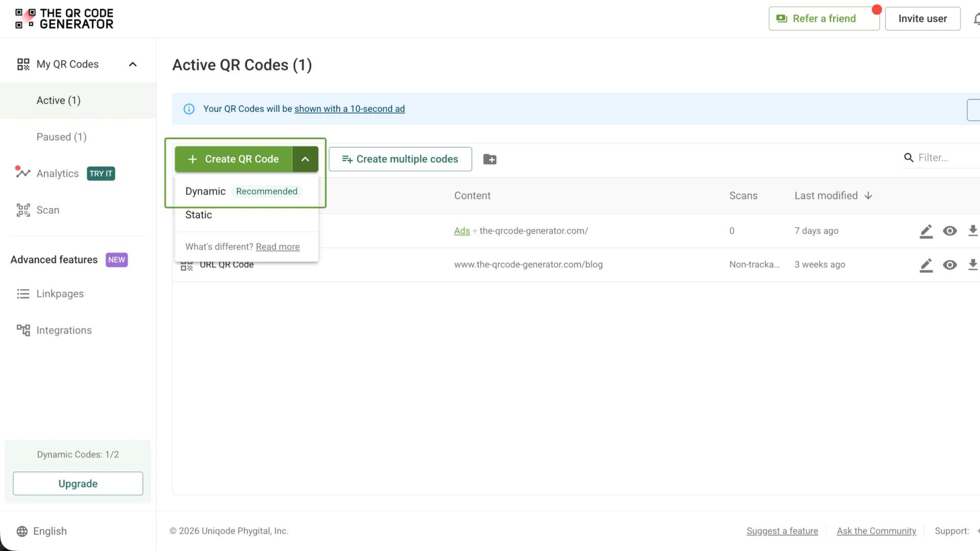Viewport: 980px width, 551px height.
Task: Click The QR Code Generator logo
Action: click(x=64, y=18)
